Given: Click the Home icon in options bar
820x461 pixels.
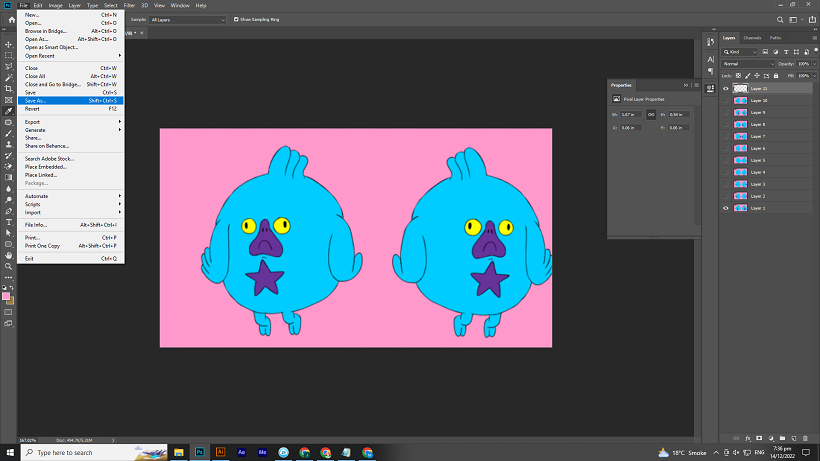Looking at the screenshot, I should 12,20.
